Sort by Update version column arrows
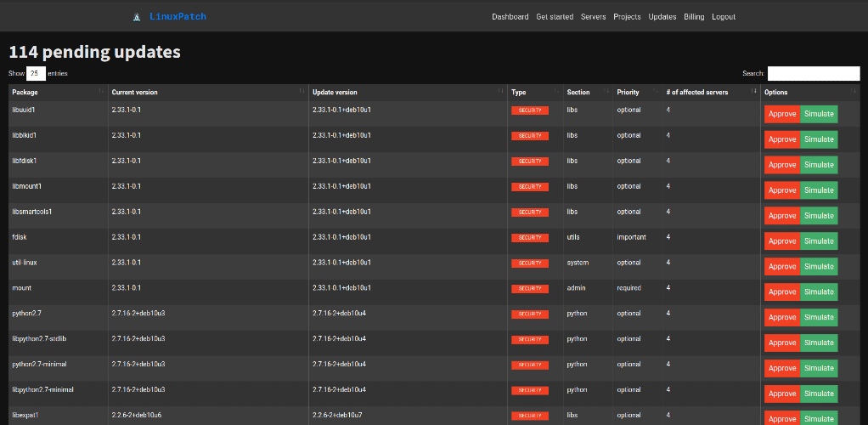The height and width of the screenshot is (425, 868). tap(500, 91)
